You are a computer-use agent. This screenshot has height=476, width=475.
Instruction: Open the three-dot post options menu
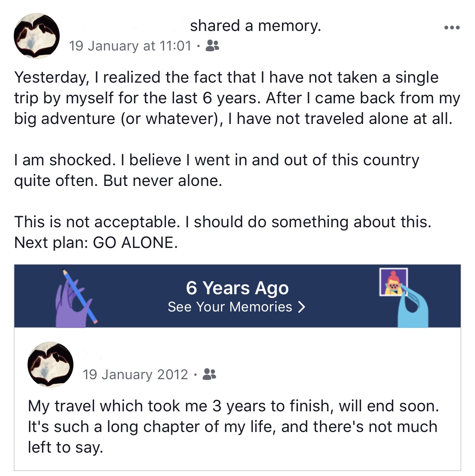pos(452,28)
